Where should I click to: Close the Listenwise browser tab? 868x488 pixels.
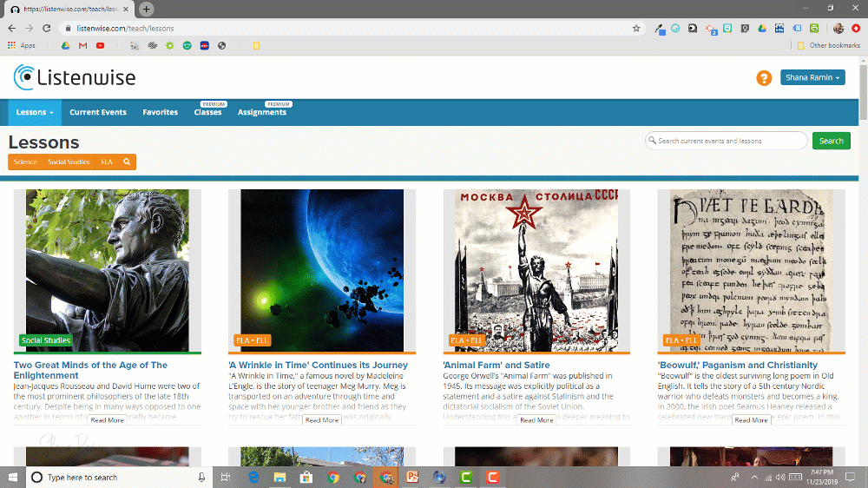point(126,10)
